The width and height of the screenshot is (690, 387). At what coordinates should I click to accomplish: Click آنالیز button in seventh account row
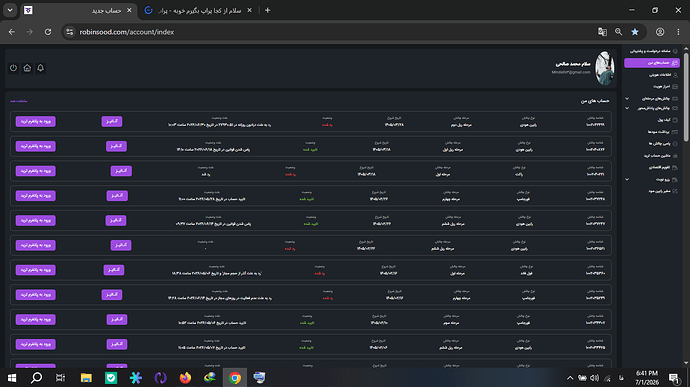click(114, 270)
